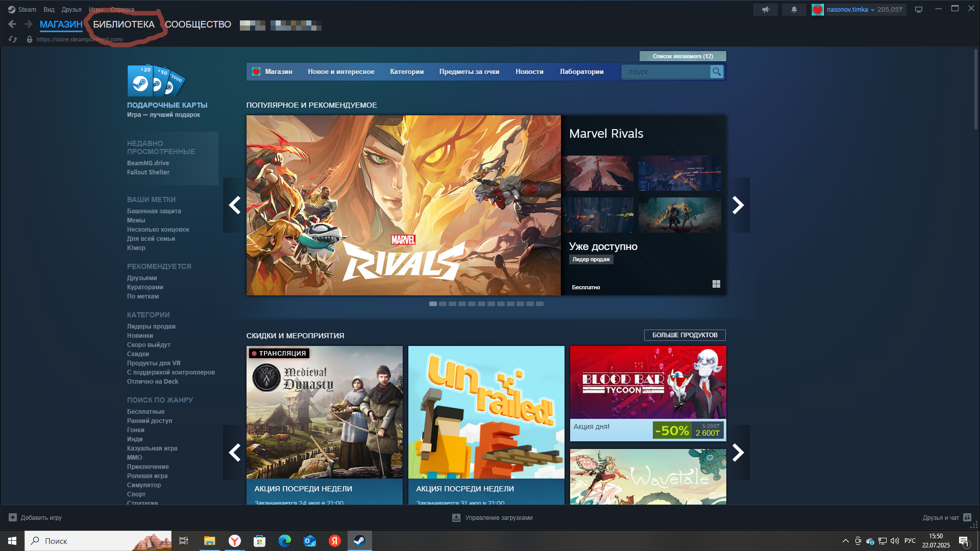The height and width of the screenshot is (551, 980).
Task: Open the Blood Bar Tycoon deal card
Action: [x=648, y=393]
